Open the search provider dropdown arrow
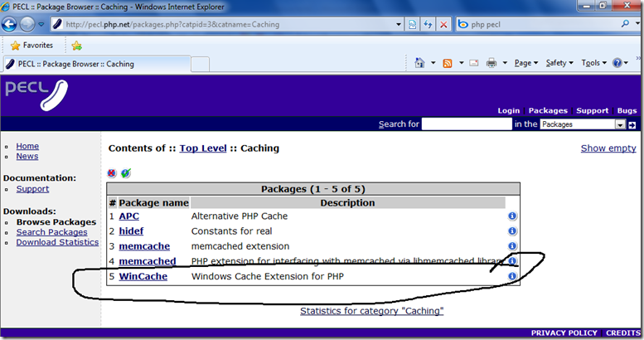This screenshot has height=340, width=644. pos(637,24)
